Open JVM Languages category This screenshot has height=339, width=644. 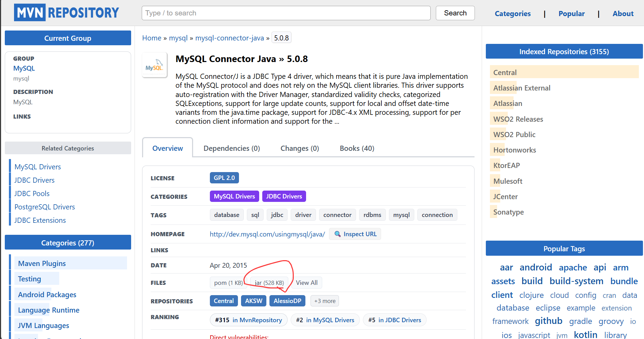[x=43, y=325]
